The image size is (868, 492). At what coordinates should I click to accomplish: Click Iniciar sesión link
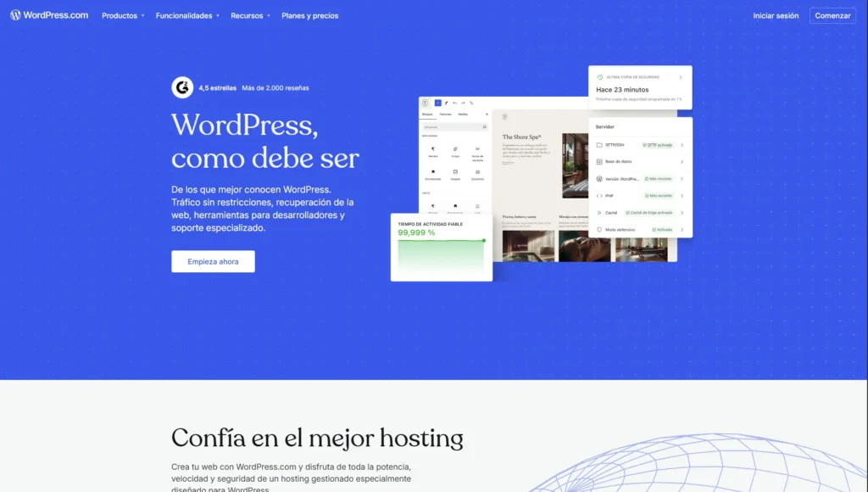[776, 15]
